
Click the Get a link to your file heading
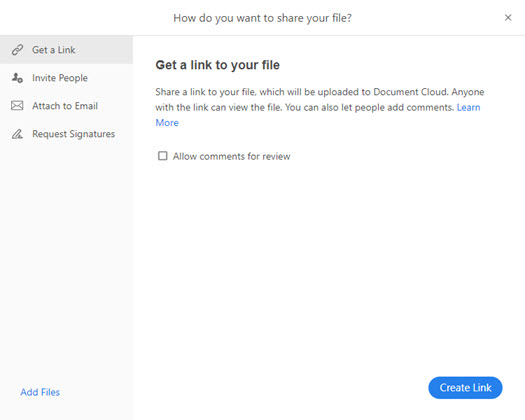(x=218, y=65)
